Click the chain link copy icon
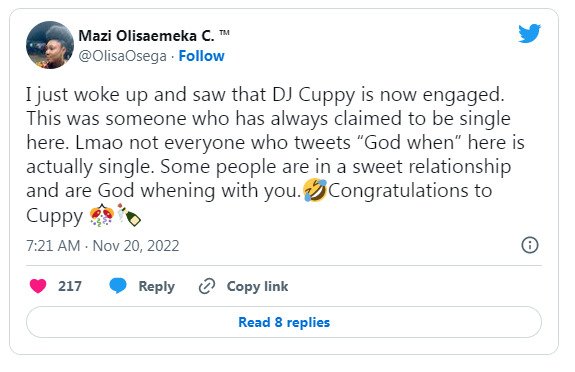 pos(207,287)
